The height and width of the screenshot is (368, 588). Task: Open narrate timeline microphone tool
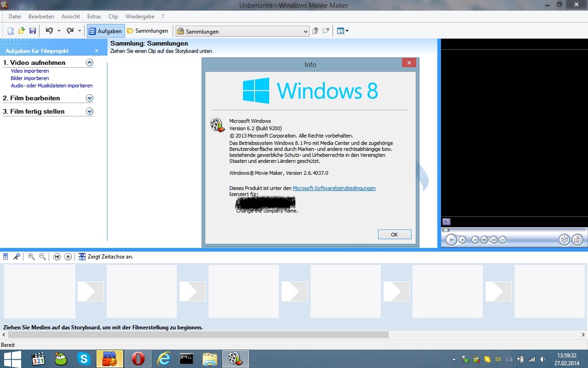tap(17, 257)
